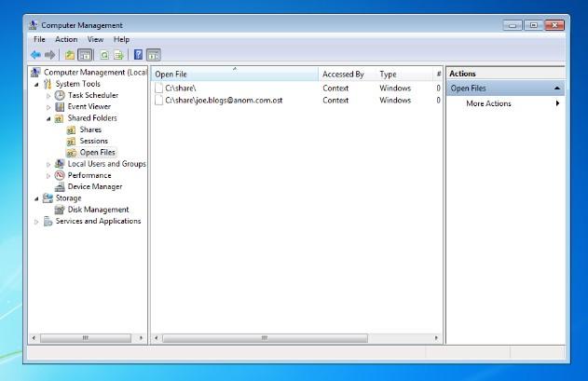
Task: Click the file list scrollbar right arrow
Action: pyautogui.click(x=436, y=338)
